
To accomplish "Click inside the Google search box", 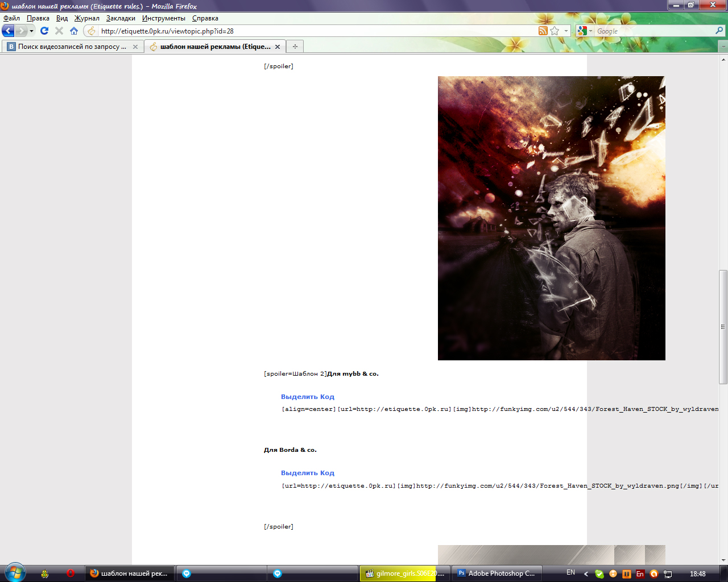I will coord(654,31).
